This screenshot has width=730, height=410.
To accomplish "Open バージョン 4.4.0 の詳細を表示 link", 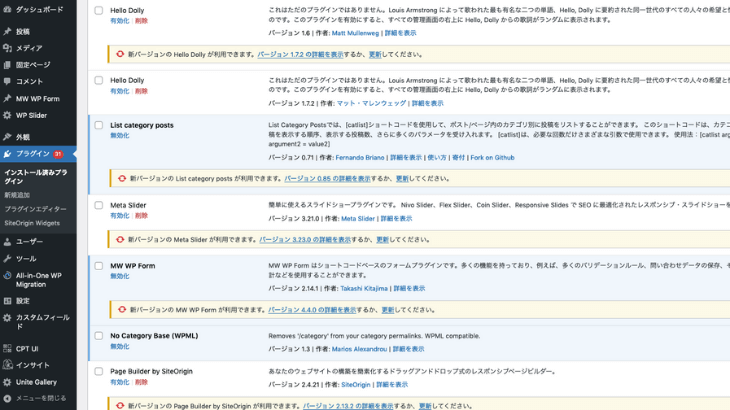I will click(x=312, y=309).
